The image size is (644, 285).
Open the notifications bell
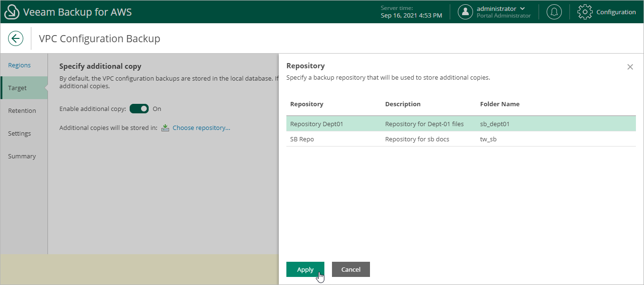tap(554, 11)
